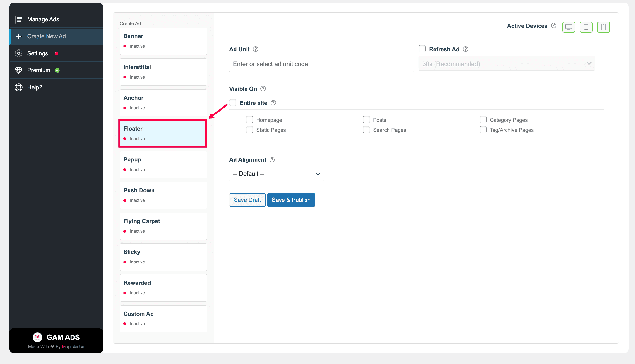Open the 30s (Recommended) refresh interval dropdown

[506, 64]
